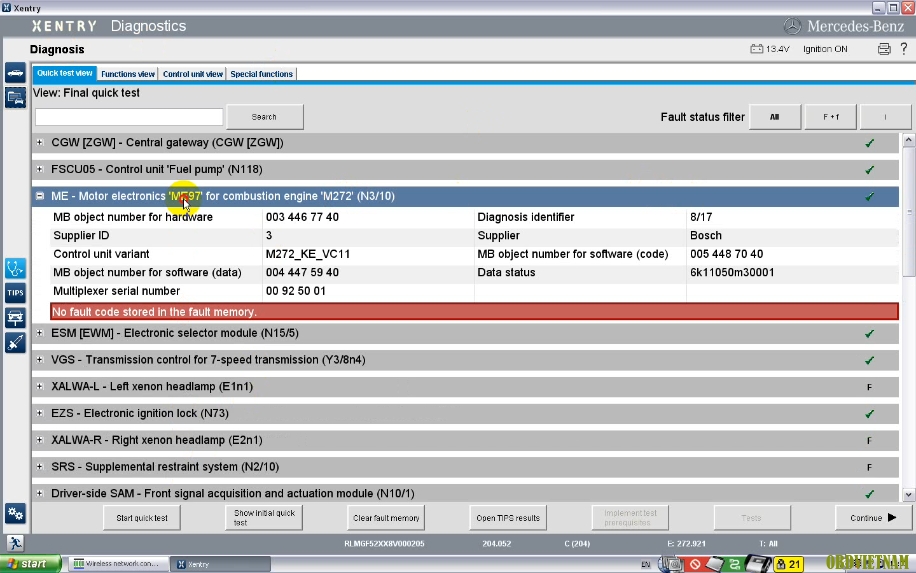
Task: Click the data status 6k11050m30001 value
Action: pyautogui.click(x=732, y=273)
